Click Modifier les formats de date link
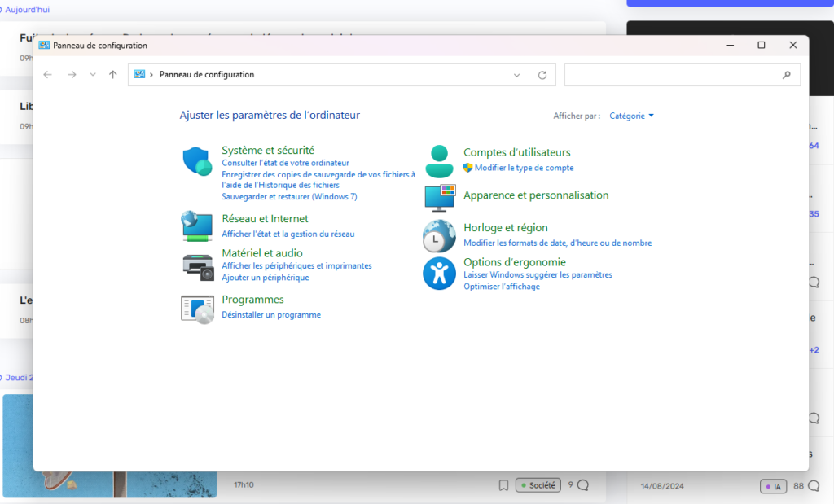 (557, 243)
